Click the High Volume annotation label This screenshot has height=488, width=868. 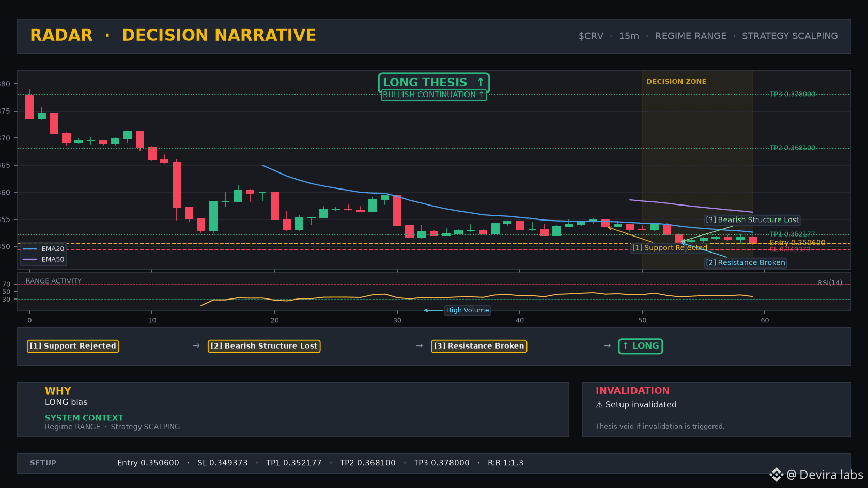pyautogui.click(x=468, y=310)
